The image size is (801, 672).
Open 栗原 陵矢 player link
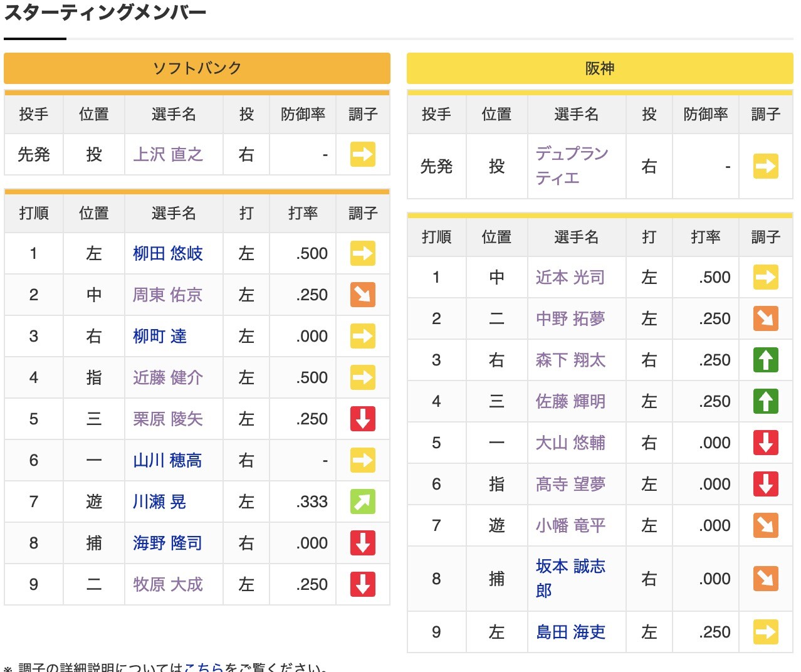[167, 419]
